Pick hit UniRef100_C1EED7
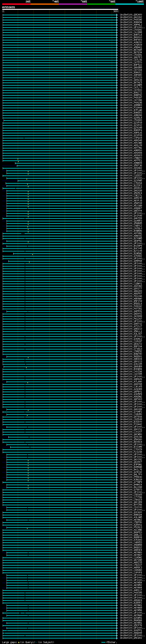Viewport: 146px width, 644px height. click(x=131, y=175)
